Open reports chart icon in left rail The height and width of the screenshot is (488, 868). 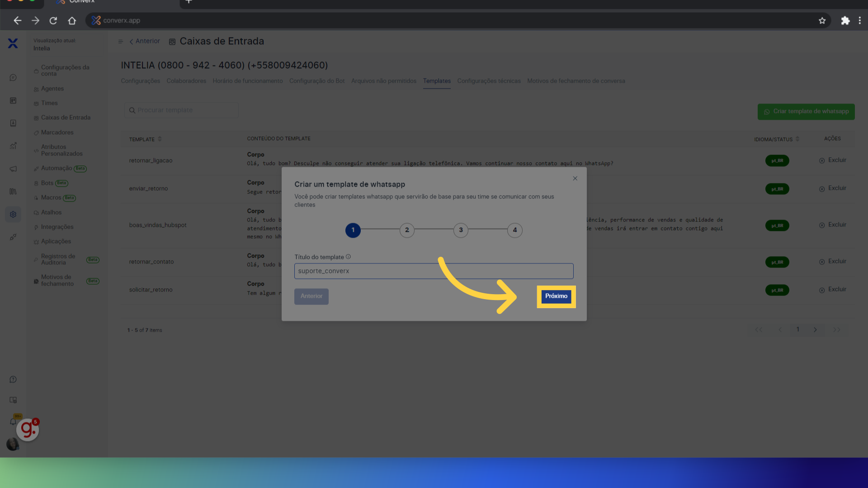click(13, 146)
